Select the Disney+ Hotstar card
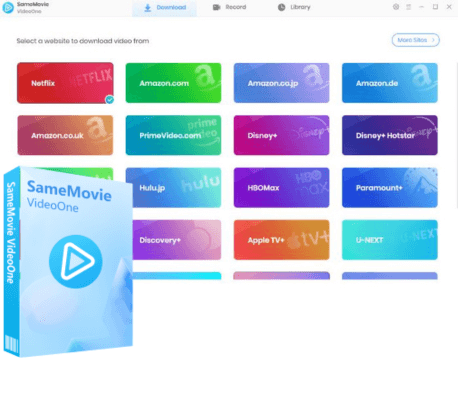Image resolution: width=458 pixels, height=397 pixels. [390, 135]
